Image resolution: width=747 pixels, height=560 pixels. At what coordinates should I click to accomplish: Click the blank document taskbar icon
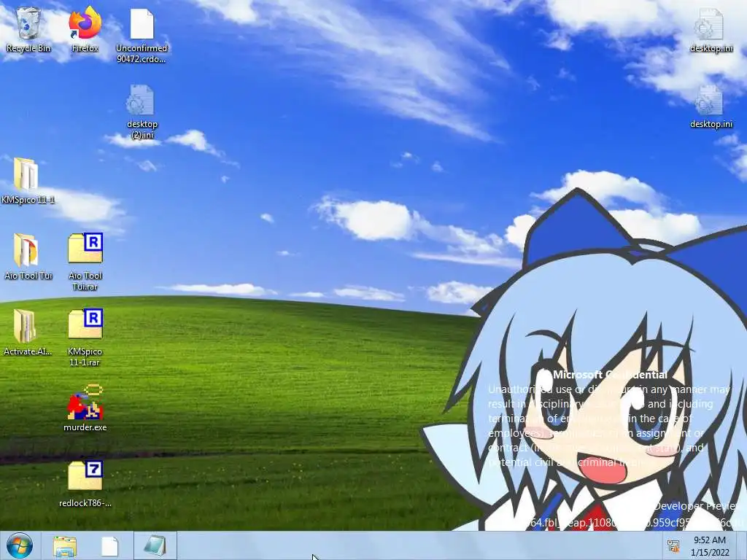[x=109, y=547]
